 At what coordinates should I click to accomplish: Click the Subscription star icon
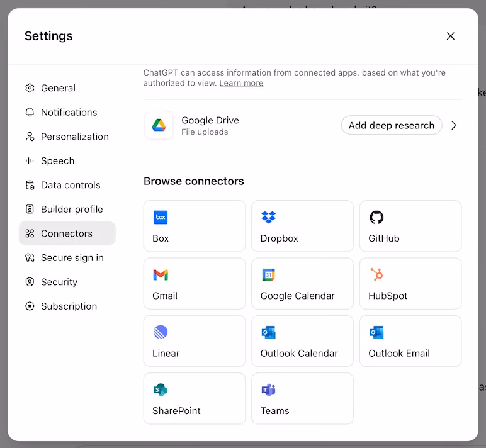[x=30, y=306]
